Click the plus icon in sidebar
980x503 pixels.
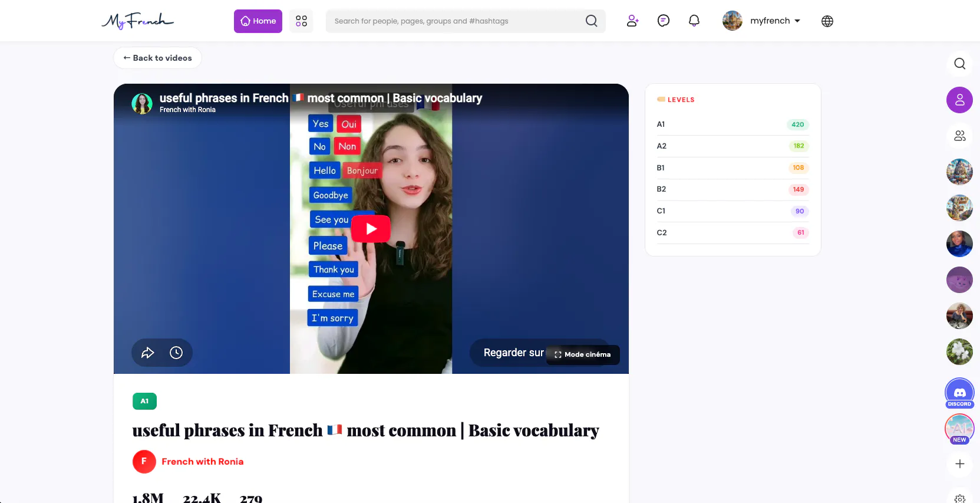959,464
